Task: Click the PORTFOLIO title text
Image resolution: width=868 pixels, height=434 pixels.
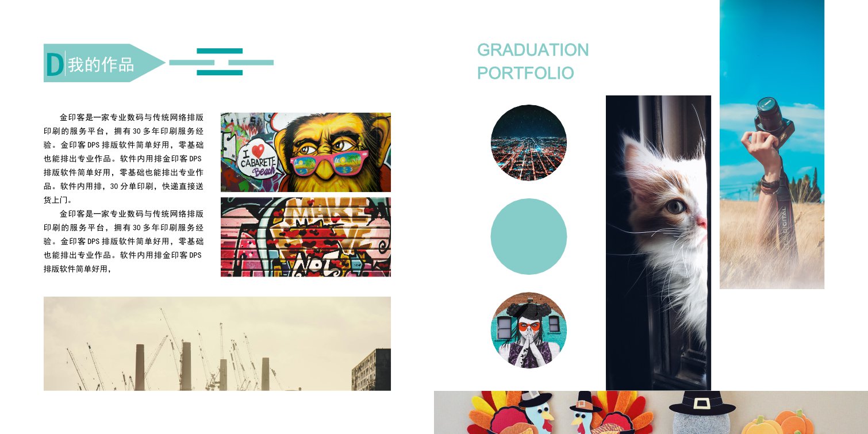Action: tap(525, 74)
